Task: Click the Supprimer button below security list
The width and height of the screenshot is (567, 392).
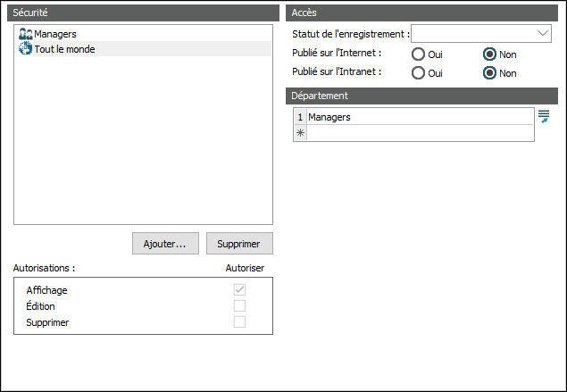Action: pos(238,244)
